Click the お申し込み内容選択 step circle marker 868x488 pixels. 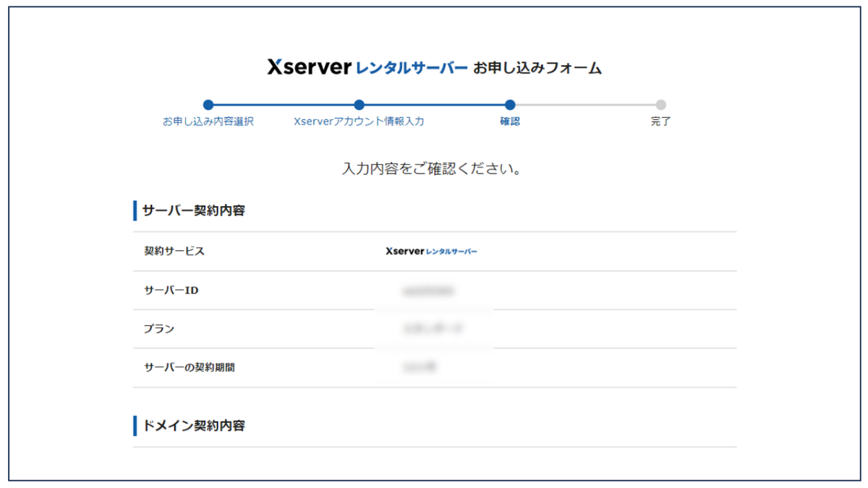click(208, 105)
